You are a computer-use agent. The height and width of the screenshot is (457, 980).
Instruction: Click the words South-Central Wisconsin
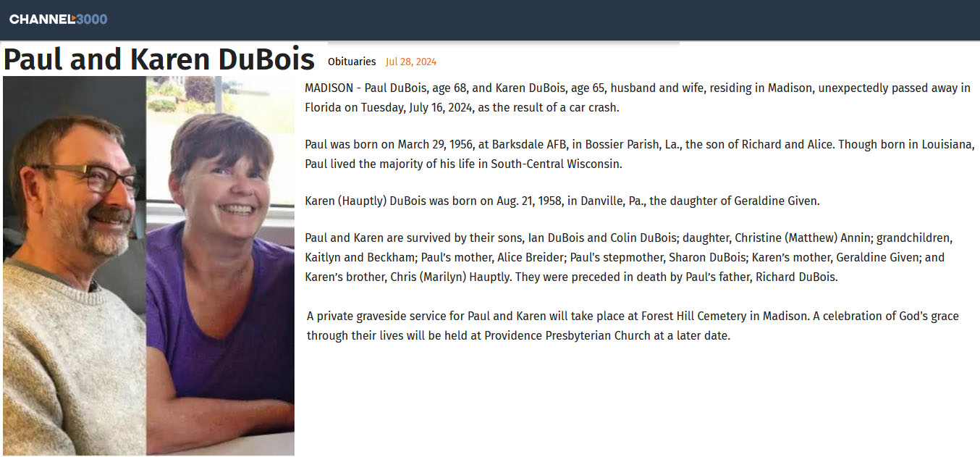point(557,164)
